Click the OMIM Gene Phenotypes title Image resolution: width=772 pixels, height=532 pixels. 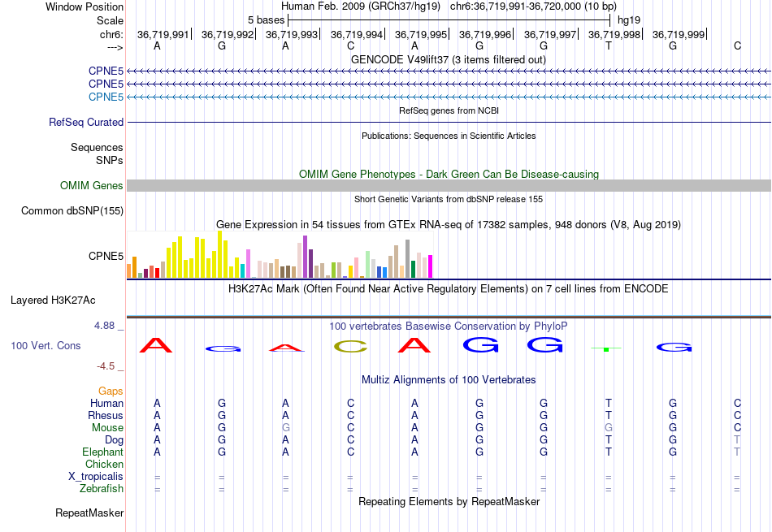tap(449, 174)
